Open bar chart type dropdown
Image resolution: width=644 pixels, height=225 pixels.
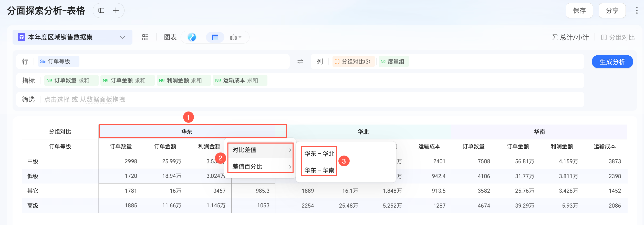click(236, 37)
